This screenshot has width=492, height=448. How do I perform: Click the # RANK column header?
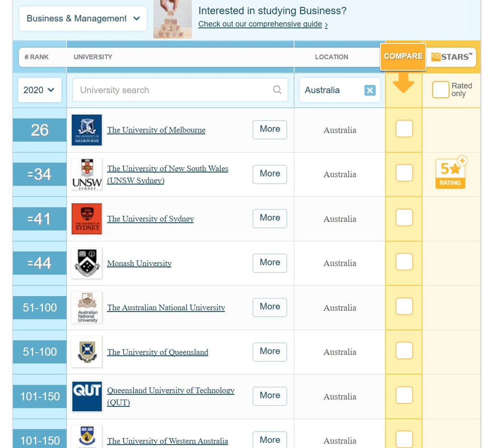point(37,57)
